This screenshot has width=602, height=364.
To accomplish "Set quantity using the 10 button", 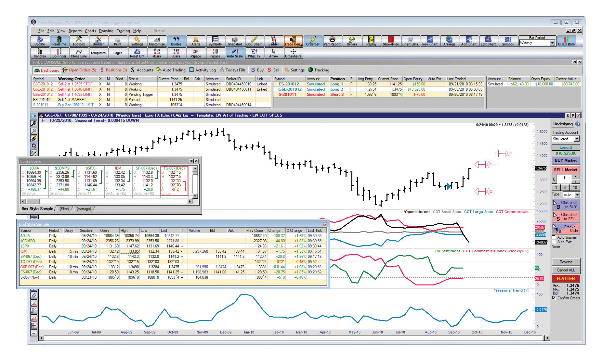I will (x=575, y=188).
